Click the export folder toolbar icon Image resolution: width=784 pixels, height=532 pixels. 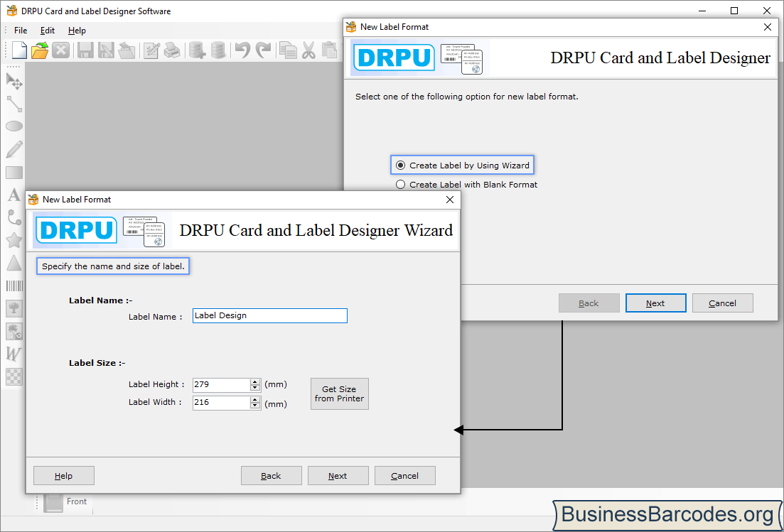tap(127, 50)
